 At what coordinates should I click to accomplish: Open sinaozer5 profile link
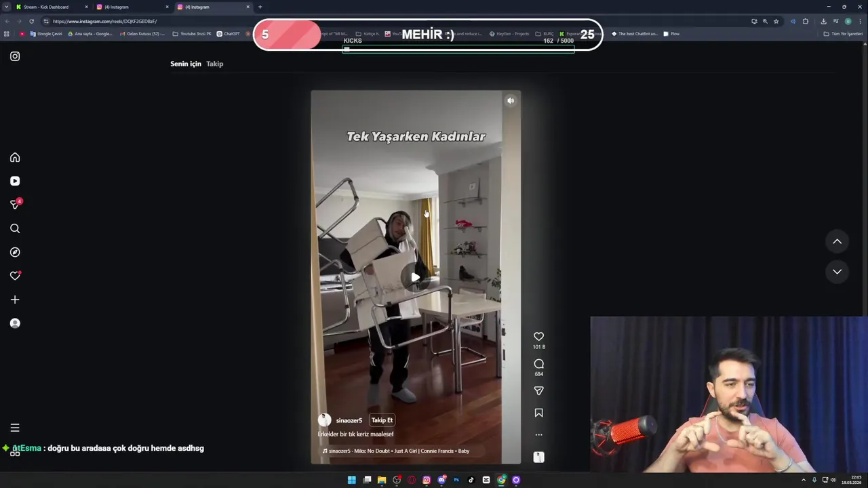pyautogui.click(x=349, y=421)
